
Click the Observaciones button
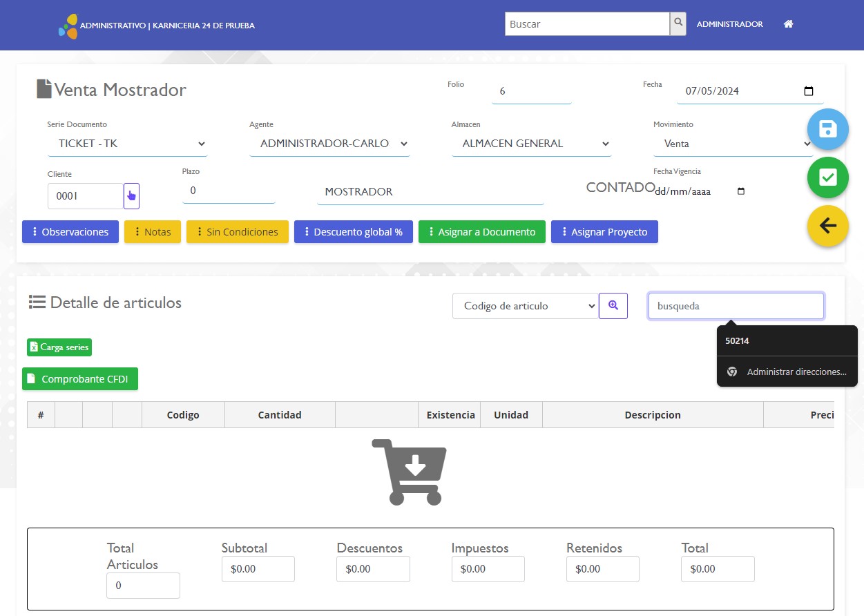[x=70, y=232]
